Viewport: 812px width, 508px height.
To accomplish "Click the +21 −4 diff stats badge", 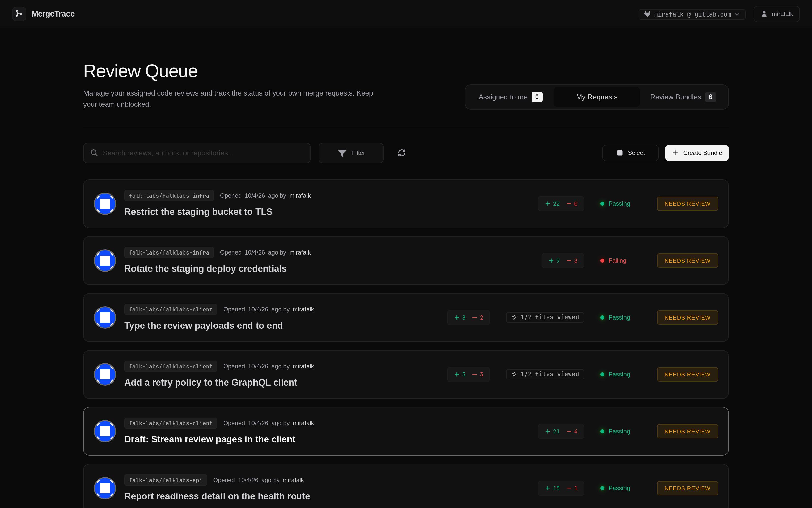I will click(x=561, y=431).
